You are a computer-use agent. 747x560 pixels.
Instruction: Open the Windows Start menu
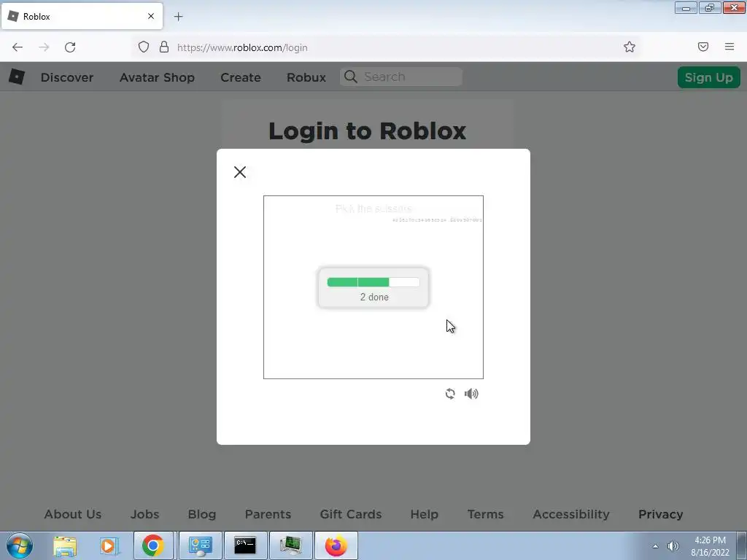click(19, 545)
